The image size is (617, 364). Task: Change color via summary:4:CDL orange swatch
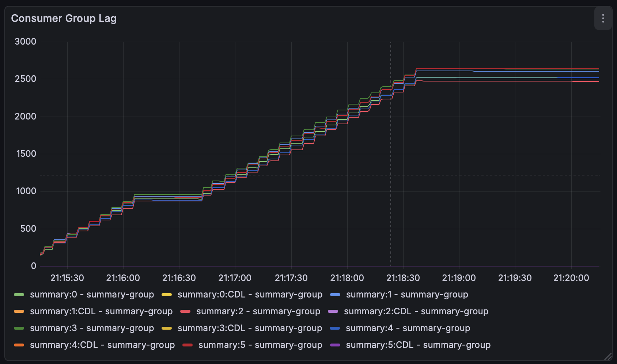[x=19, y=345]
